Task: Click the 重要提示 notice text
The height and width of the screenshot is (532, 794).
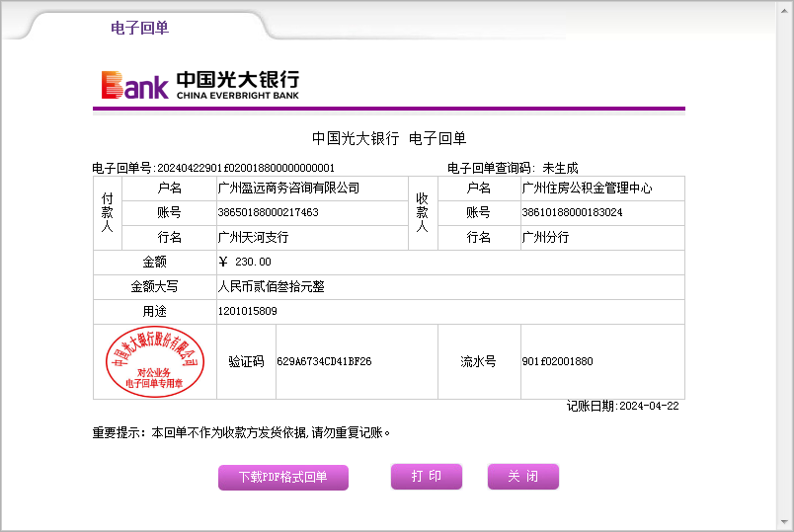Action: pos(242,432)
